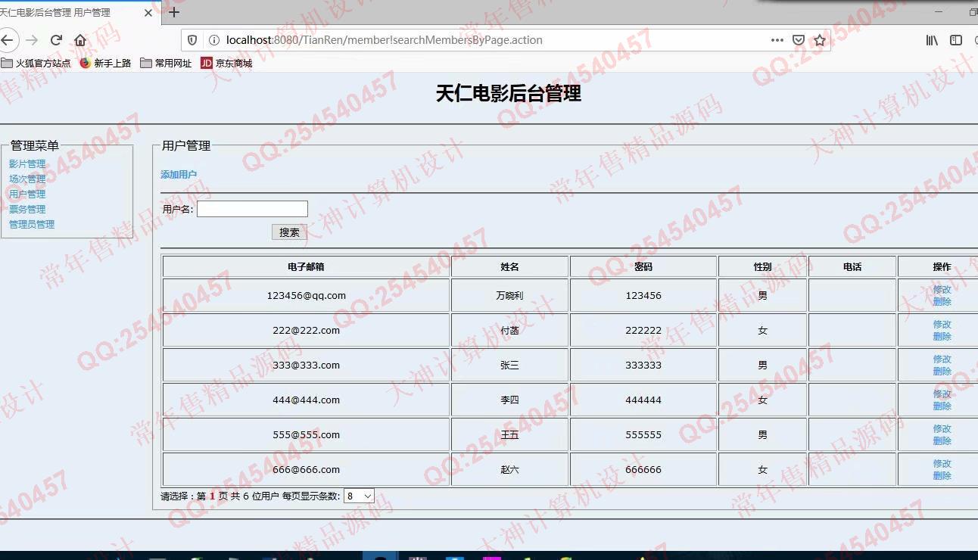Open the 常用网址 bookmarks folder
The width and height of the screenshot is (978, 560).
coord(166,64)
